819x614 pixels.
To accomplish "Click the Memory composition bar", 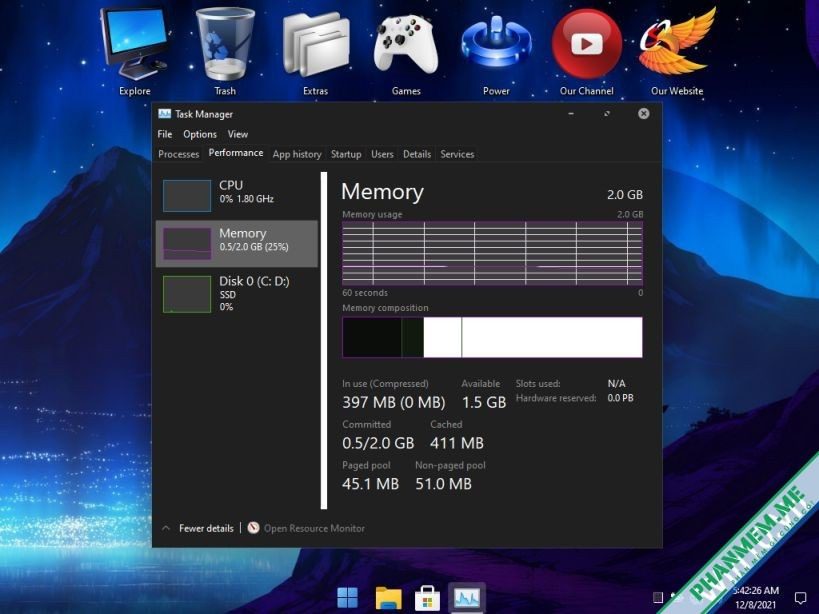I will pos(492,337).
